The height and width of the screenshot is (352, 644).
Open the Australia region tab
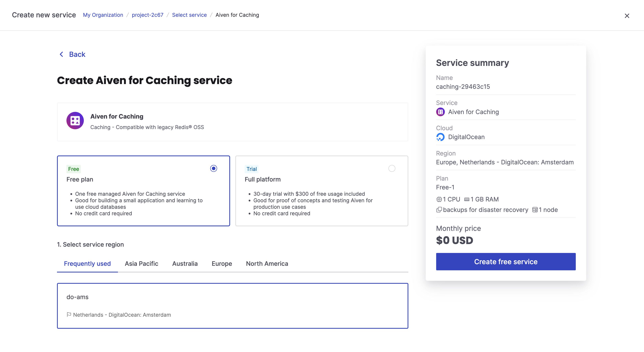pos(185,263)
